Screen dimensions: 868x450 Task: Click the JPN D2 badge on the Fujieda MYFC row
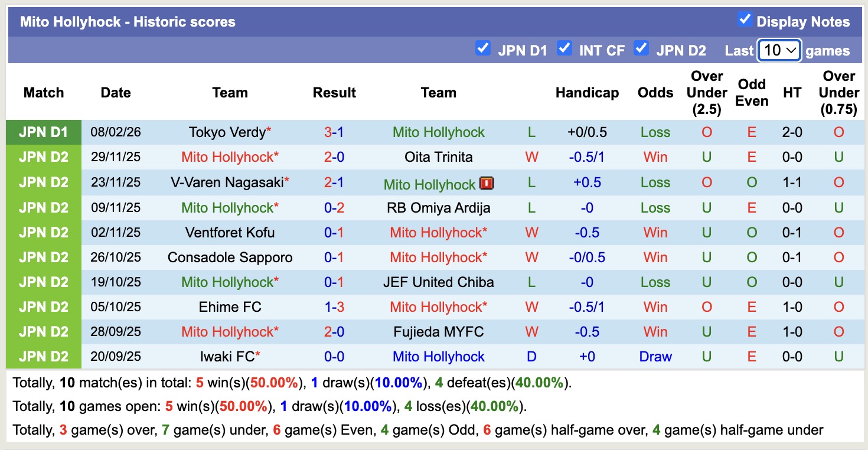click(x=44, y=331)
